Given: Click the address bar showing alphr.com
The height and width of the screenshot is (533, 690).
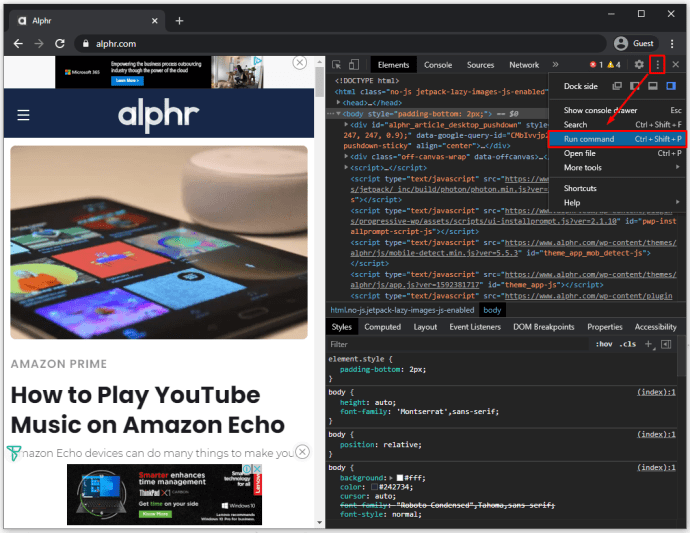Looking at the screenshot, I should click(x=340, y=44).
